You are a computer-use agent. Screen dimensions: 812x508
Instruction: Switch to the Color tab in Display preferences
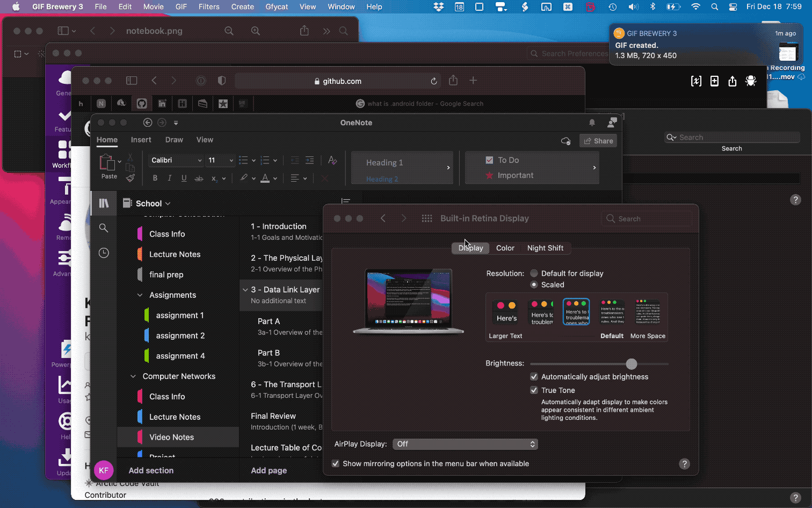click(505, 248)
